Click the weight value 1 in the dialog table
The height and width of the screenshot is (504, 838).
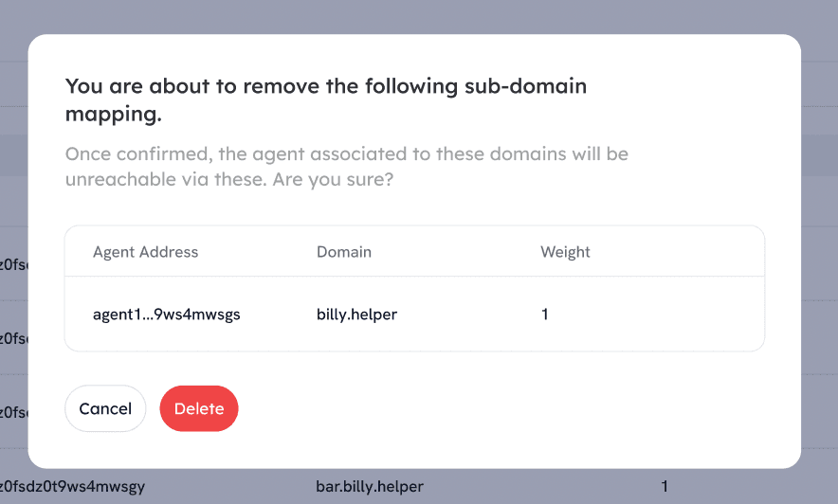(x=545, y=315)
